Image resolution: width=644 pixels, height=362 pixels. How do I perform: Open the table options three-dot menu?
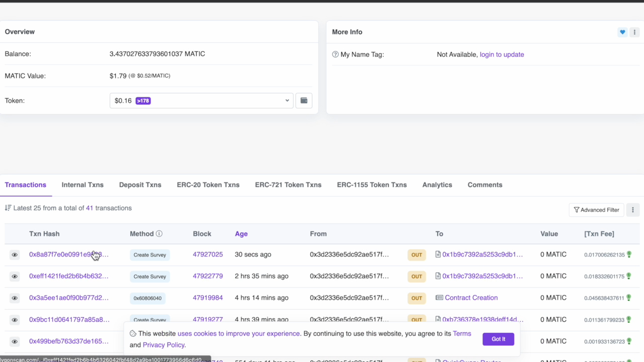633,210
